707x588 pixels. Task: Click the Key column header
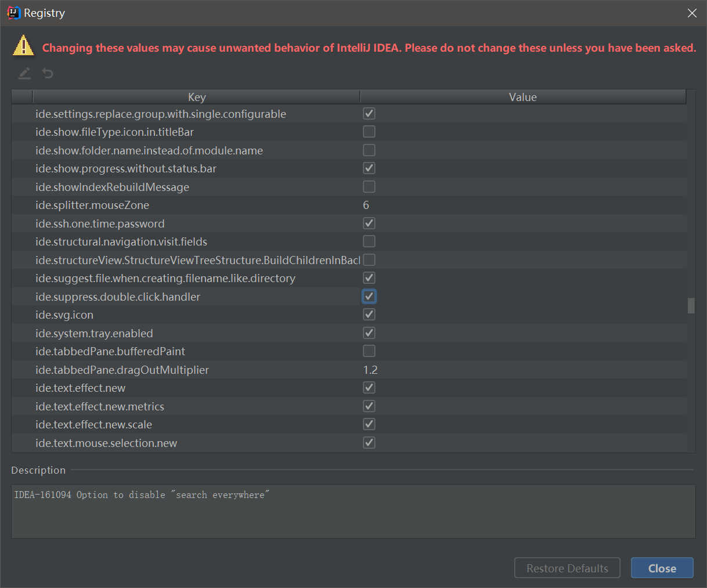point(196,97)
